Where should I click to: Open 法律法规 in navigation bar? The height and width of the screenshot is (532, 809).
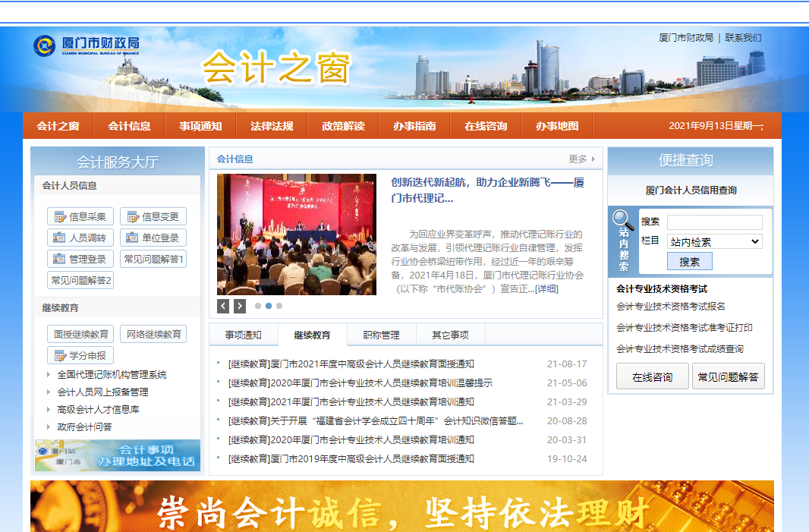(272, 126)
